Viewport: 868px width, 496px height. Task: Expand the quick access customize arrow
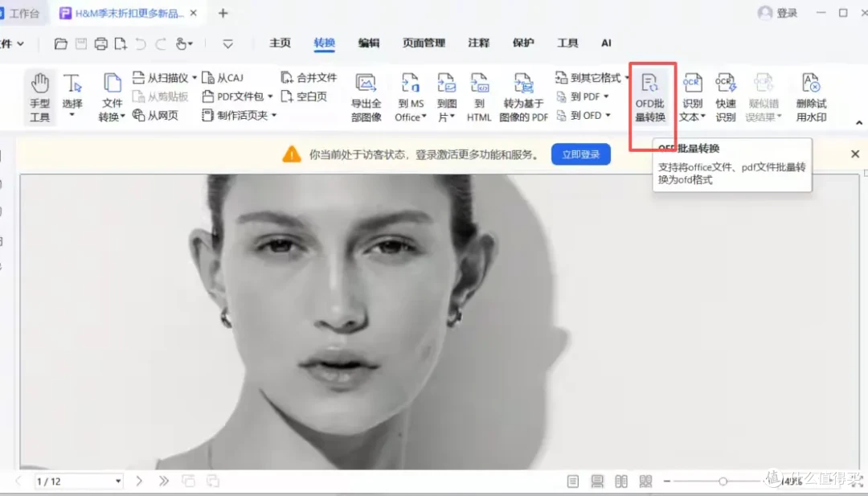point(227,43)
